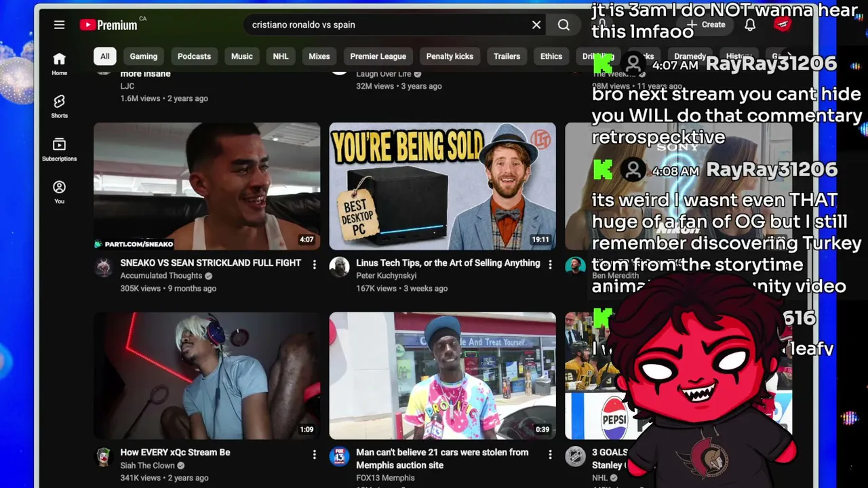The image size is (868, 488).
Task: Open the How EVERY xQc Stream Be title
Action: click(x=175, y=453)
